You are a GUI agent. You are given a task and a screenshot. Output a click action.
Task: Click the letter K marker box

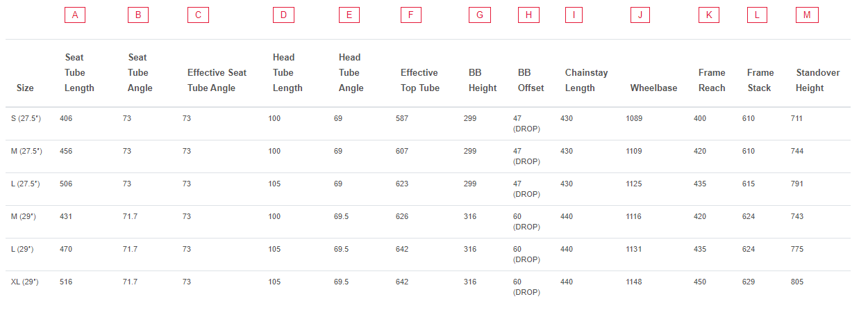click(x=708, y=15)
